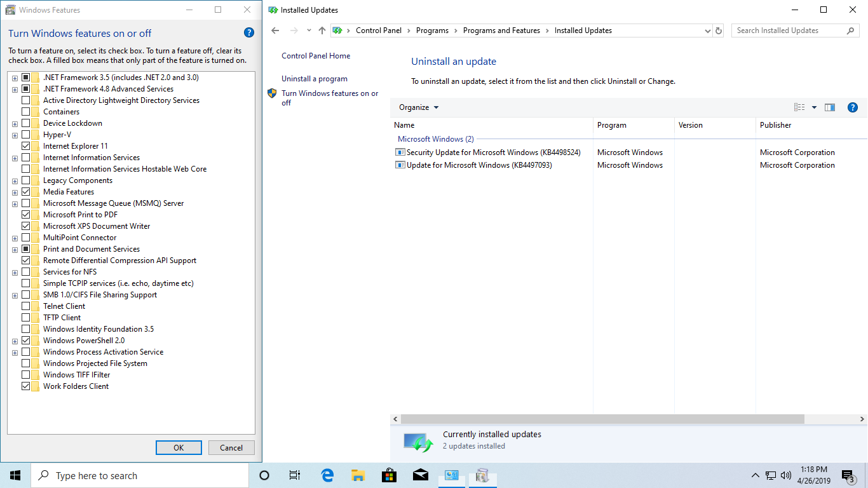
Task: Click the Control Panel breadcrumb
Action: [x=379, y=30]
